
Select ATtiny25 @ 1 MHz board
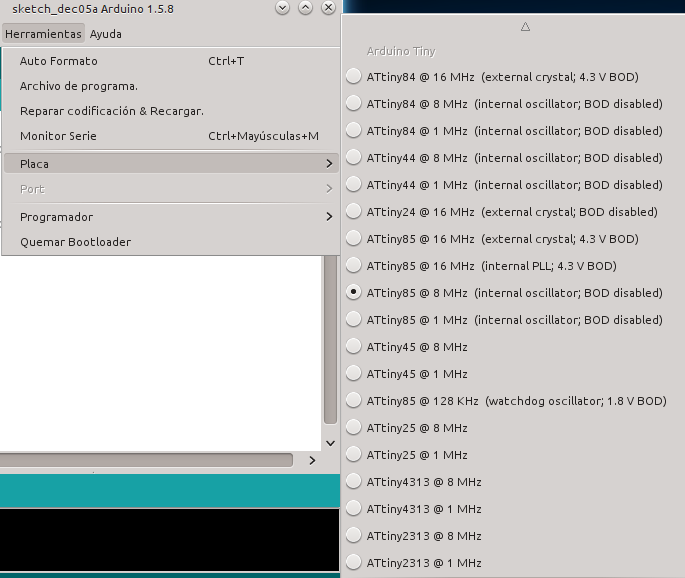click(x=513, y=455)
